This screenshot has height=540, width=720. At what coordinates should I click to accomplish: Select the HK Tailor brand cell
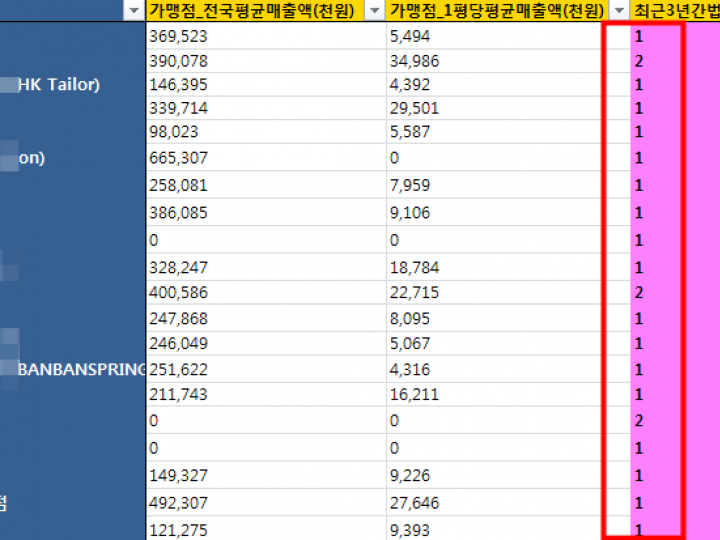click(x=60, y=85)
